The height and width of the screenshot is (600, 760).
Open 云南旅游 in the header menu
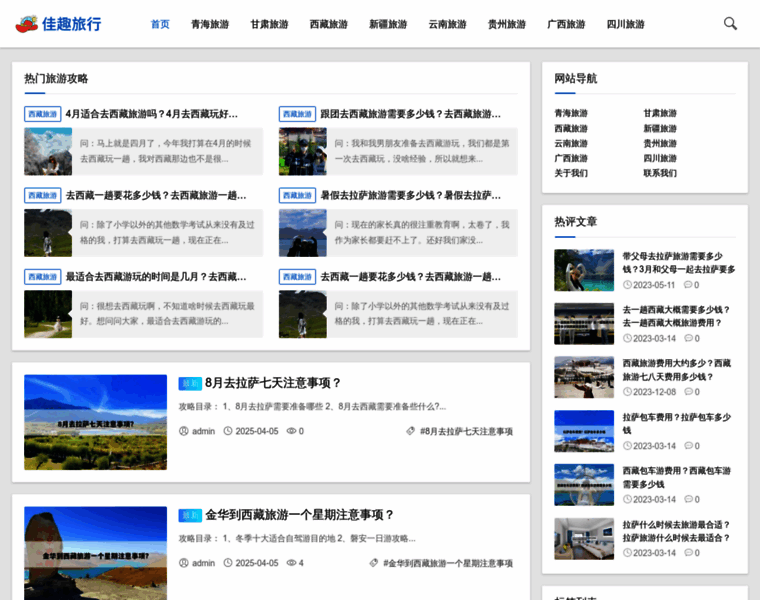447,24
